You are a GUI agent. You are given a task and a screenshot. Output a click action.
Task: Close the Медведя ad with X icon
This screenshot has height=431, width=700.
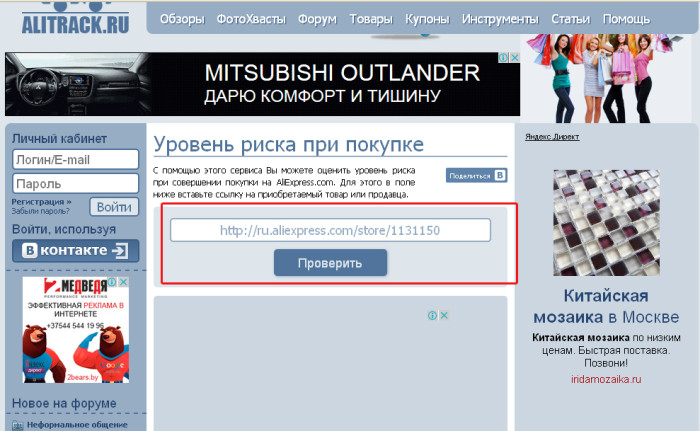(124, 282)
